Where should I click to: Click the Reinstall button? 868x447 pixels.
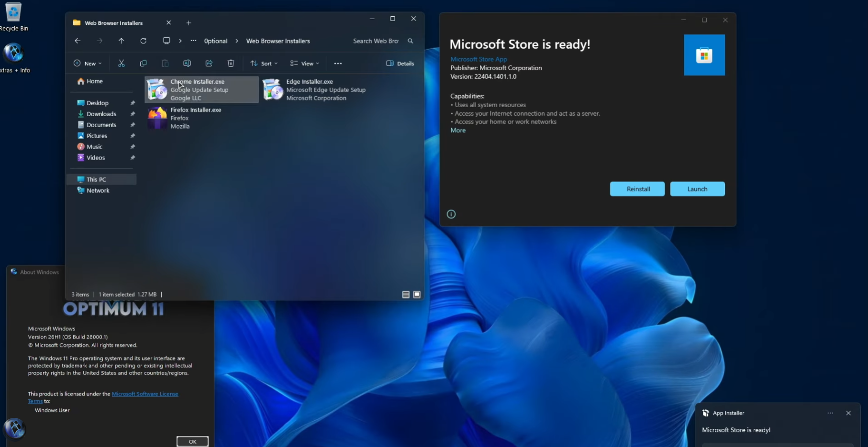(637, 189)
